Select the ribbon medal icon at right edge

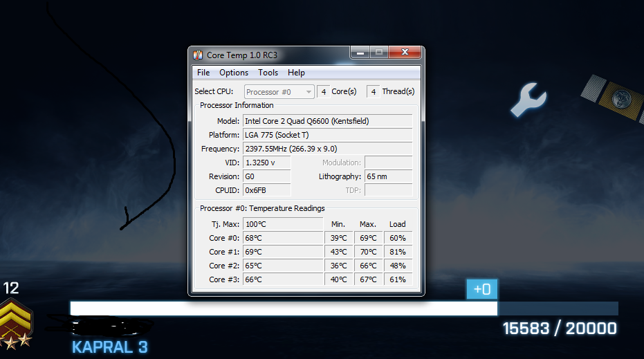[x=614, y=98]
